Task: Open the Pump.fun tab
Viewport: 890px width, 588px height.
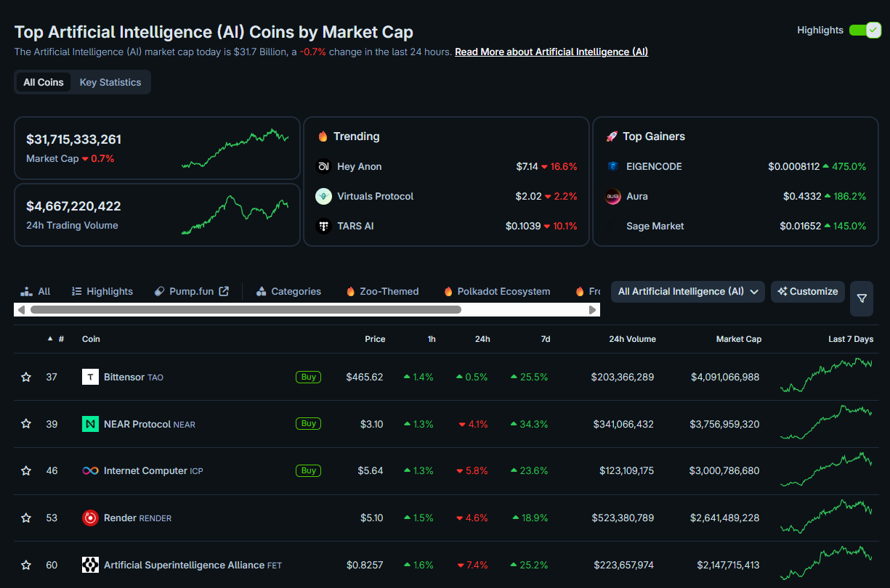Action: click(x=192, y=291)
